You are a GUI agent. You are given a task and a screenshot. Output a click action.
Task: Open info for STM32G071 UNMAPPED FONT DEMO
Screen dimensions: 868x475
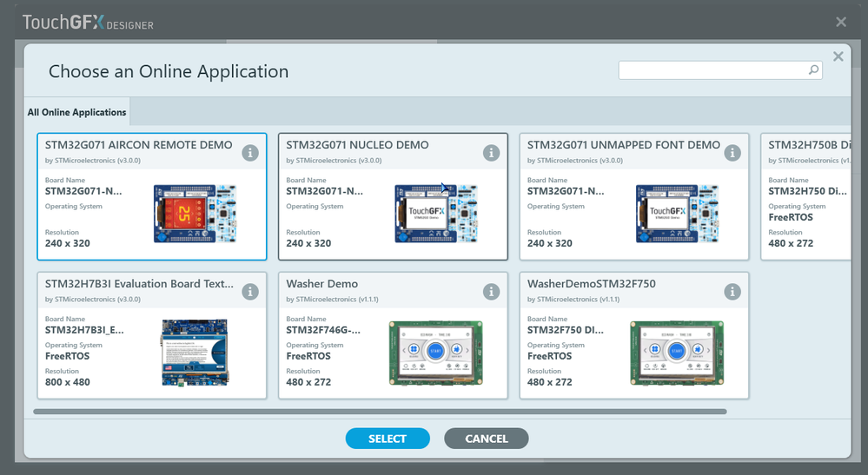pos(732,153)
